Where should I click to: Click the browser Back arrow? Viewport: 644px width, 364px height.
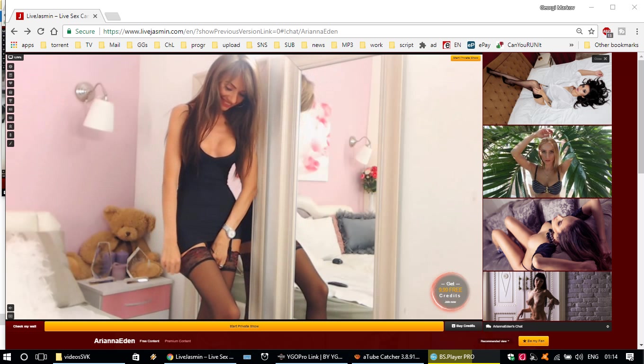coord(14,31)
